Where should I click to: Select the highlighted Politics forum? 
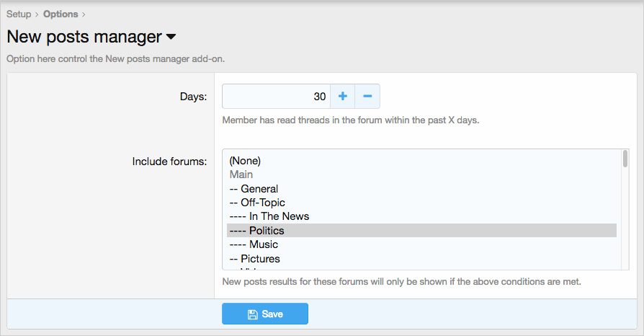point(422,230)
